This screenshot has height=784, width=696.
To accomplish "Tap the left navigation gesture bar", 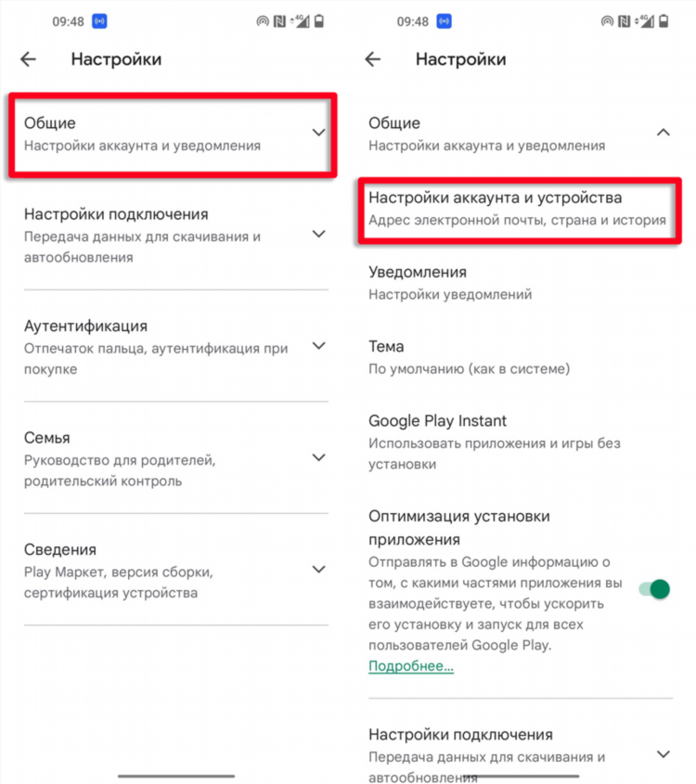I will pyautogui.click(x=176, y=776).
